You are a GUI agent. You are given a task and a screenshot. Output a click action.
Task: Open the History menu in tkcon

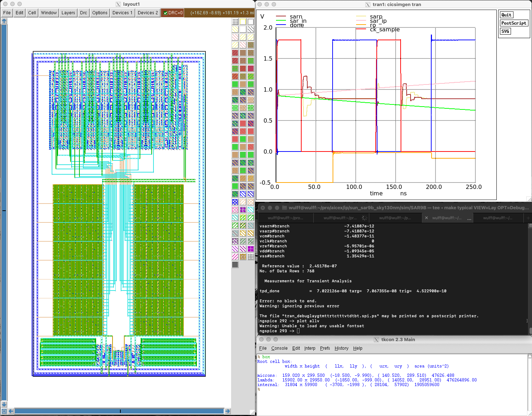pyautogui.click(x=341, y=348)
